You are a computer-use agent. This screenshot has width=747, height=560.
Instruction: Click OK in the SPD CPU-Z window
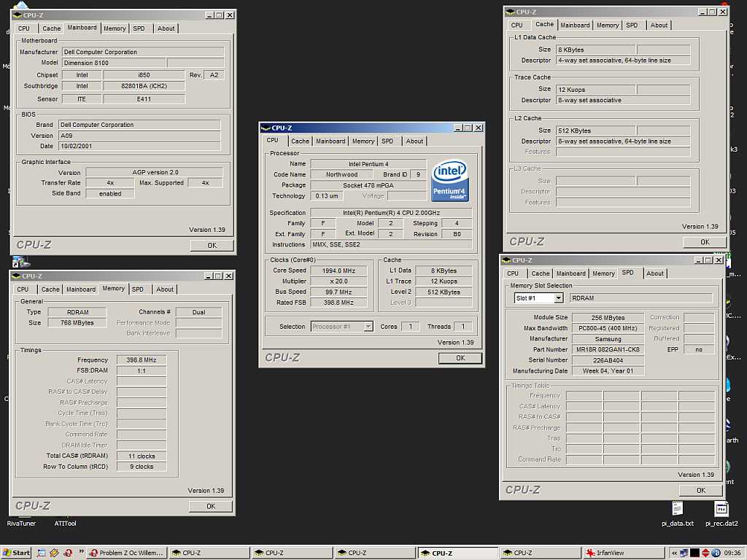(x=701, y=491)
